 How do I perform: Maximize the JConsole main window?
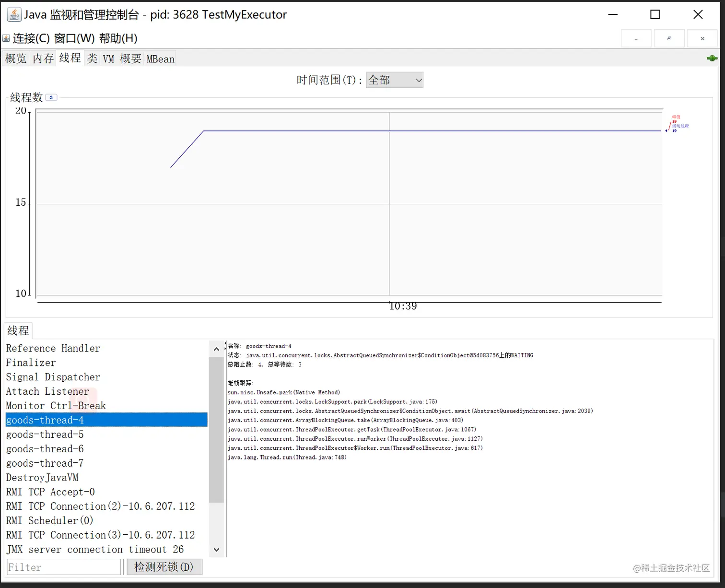[x=655, y=14]
